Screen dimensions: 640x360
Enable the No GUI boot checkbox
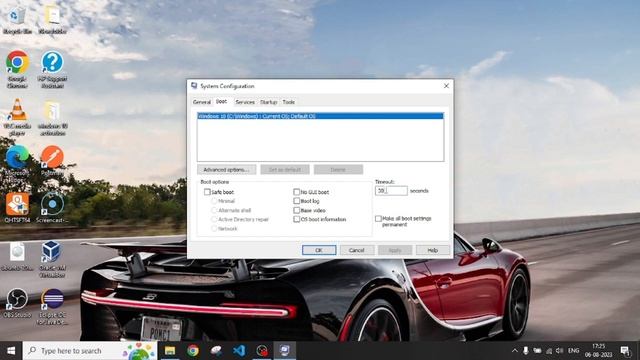(x=296, y=192)
